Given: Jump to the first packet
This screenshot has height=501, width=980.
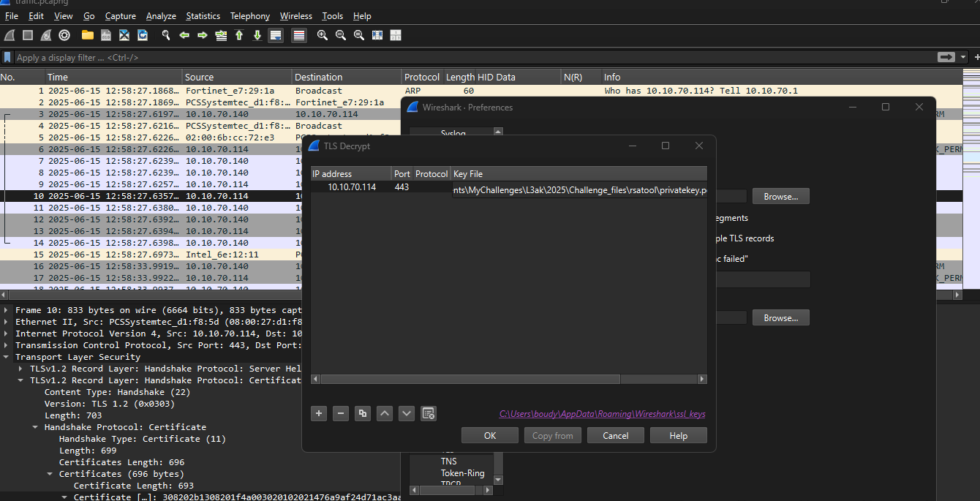Looking at the screenshot, I should tap(239, 35).
